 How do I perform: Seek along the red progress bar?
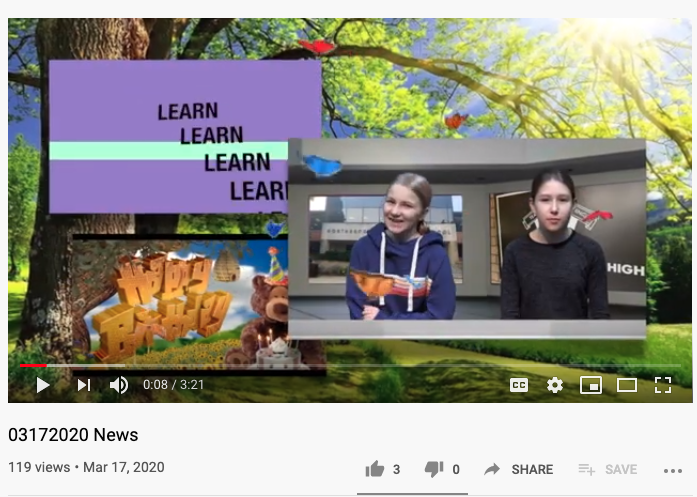click(350, 365)
